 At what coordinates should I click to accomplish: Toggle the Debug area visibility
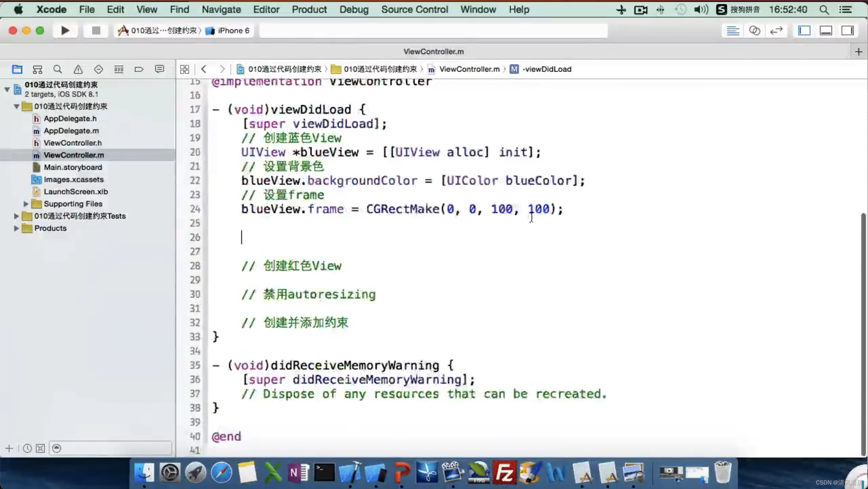tap(826, 31)
